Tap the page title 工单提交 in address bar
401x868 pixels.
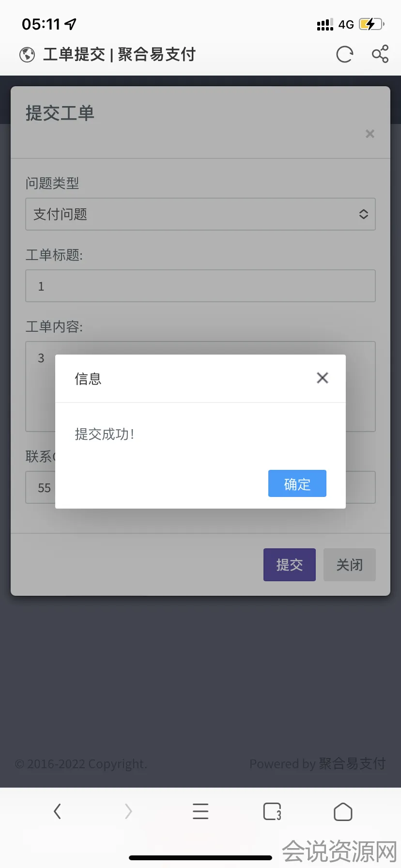point(74,54)
